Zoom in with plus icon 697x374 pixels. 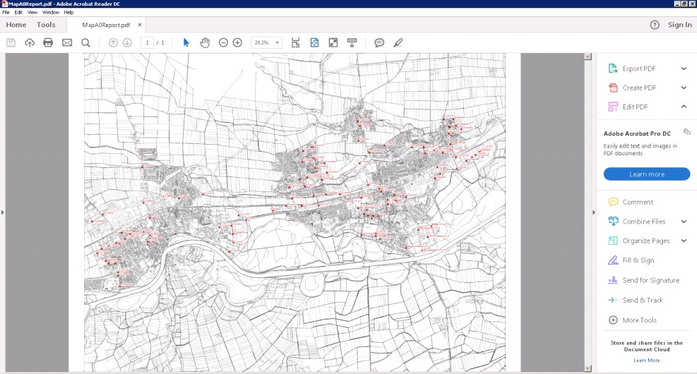[237, 43]
